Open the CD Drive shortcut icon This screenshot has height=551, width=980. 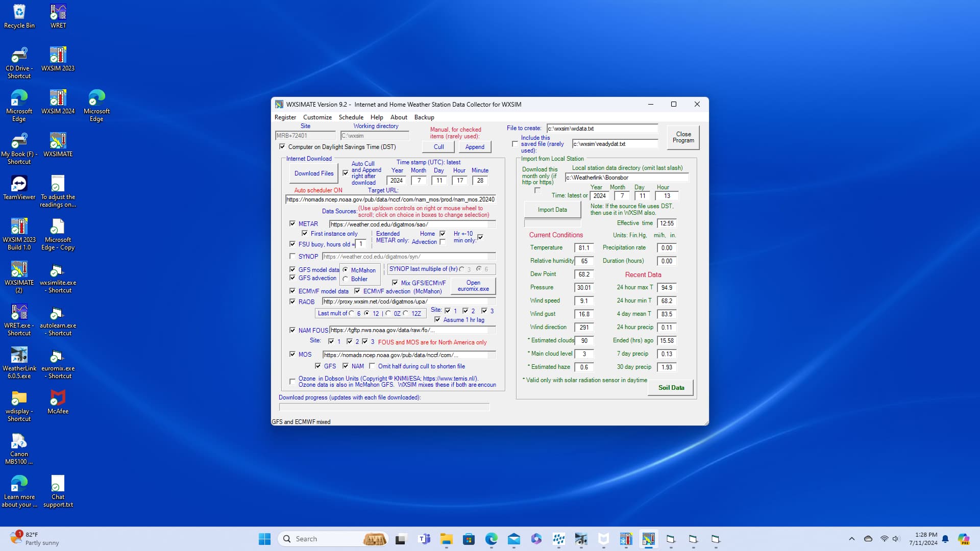[x=19, y=63]
